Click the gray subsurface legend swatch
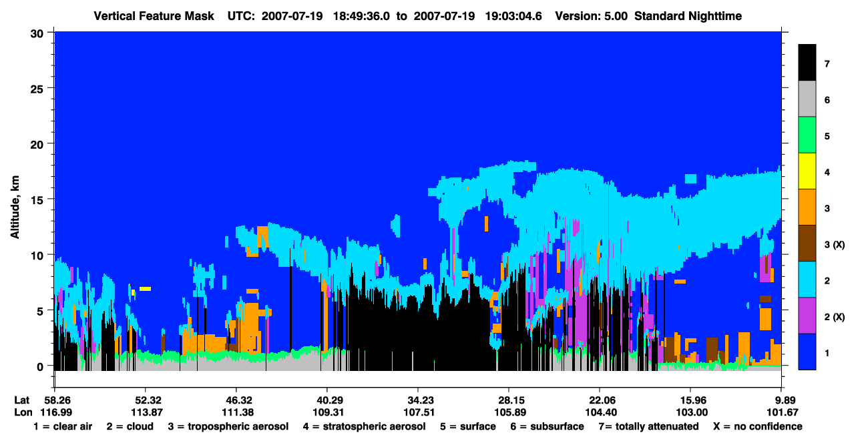The width and height of the screenshot is (868, 445). pyautogui.click(x=807, y=99)
